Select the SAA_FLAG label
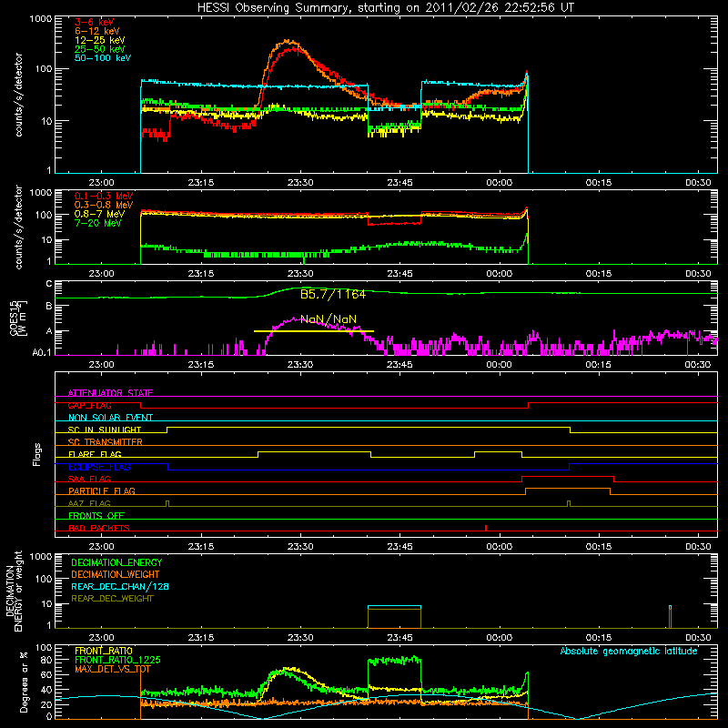Image resolution: width=728 pixels, height=728 pixels. (x=89, y=479)
